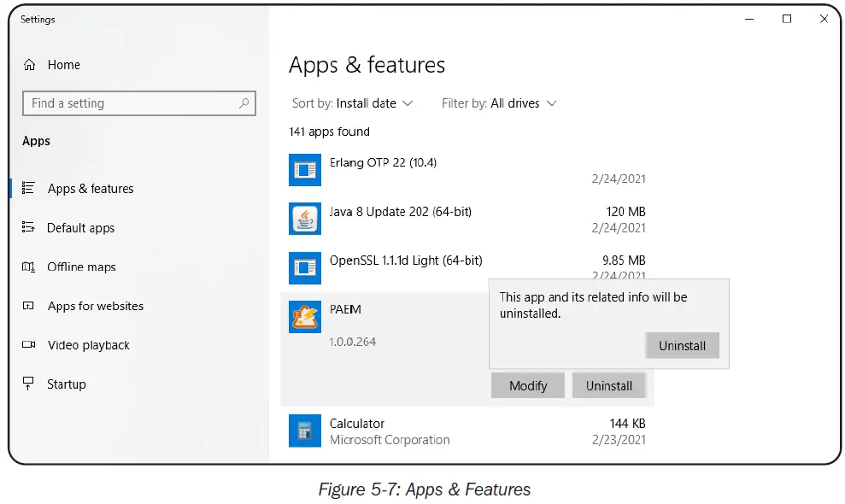Confirm Uninstall in the popup
The image size is (845, 504).
click(x=682, y=345)
